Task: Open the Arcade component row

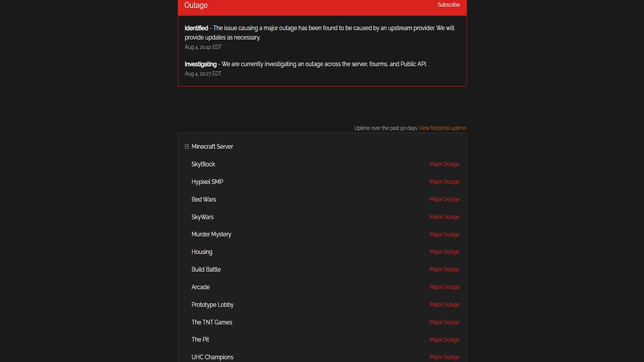Action: 200,287
